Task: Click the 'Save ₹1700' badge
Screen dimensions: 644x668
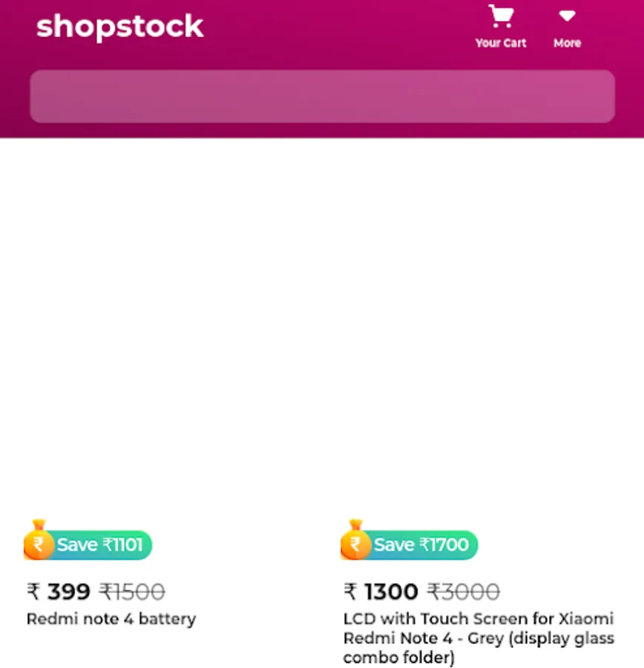Action: [x=421, y=545]
